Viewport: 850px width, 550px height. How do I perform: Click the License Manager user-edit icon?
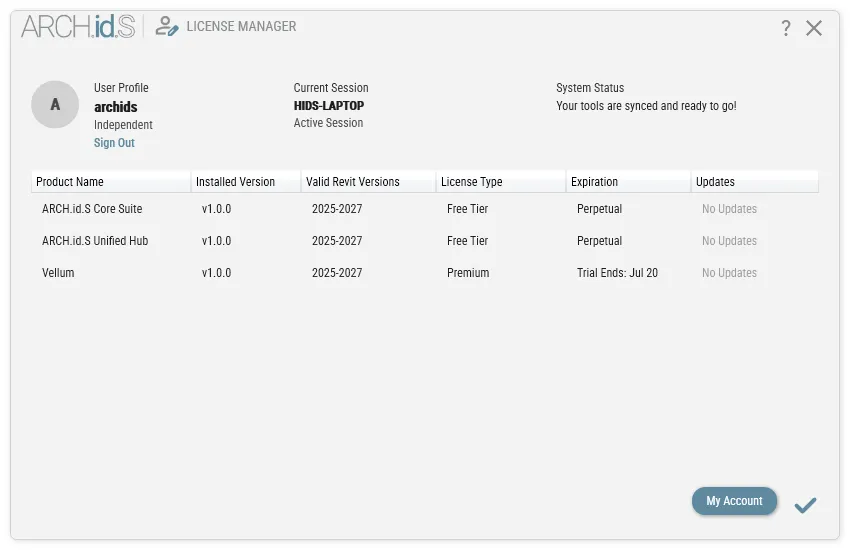click(167, 27)
